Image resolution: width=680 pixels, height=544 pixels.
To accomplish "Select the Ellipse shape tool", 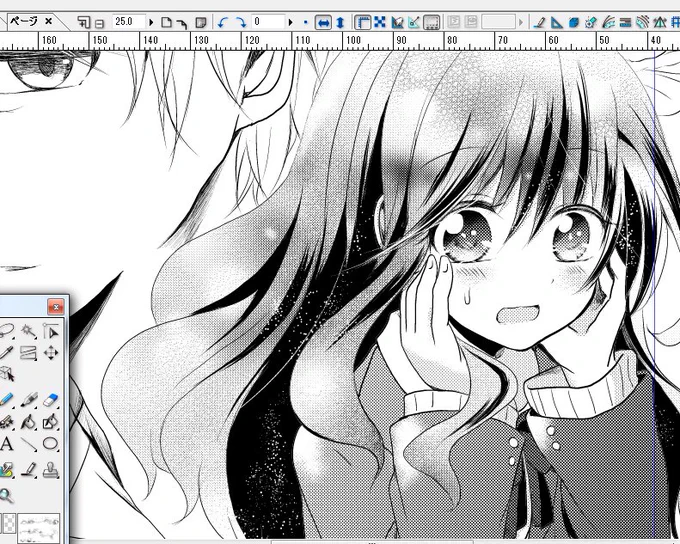I will click(x=51, y=444).
